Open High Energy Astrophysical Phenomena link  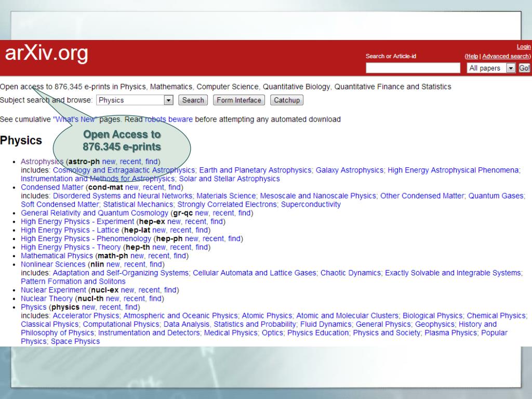[x=453, y=170]
